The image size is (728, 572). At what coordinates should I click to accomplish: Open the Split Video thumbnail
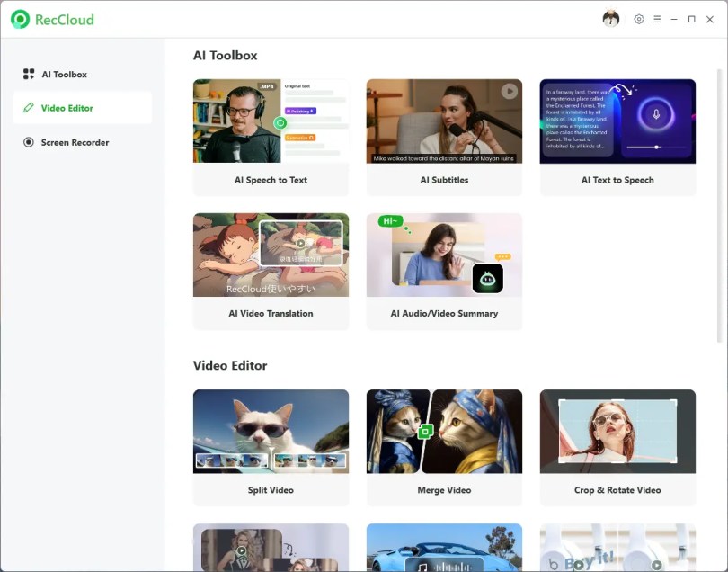point(271,431)
